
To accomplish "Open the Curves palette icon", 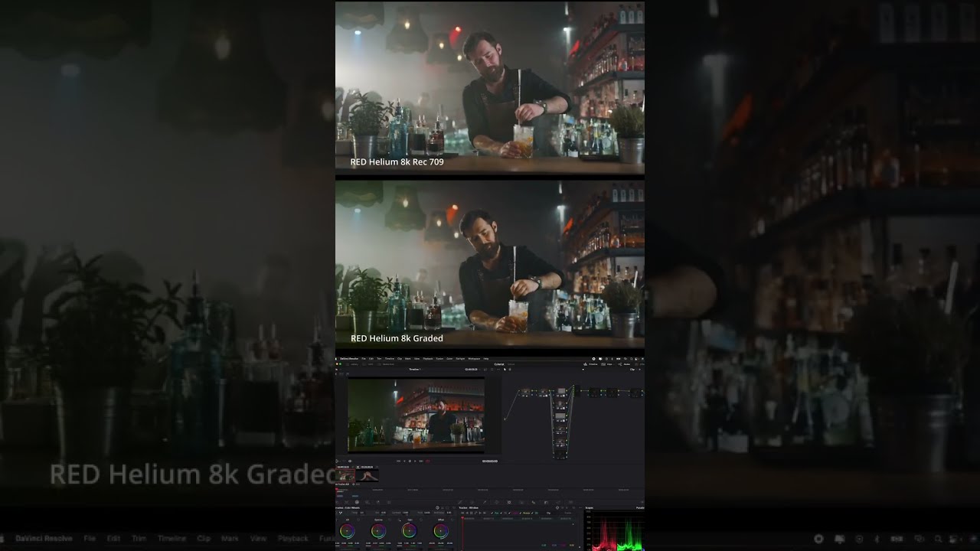I will click(x=460, y=502).
